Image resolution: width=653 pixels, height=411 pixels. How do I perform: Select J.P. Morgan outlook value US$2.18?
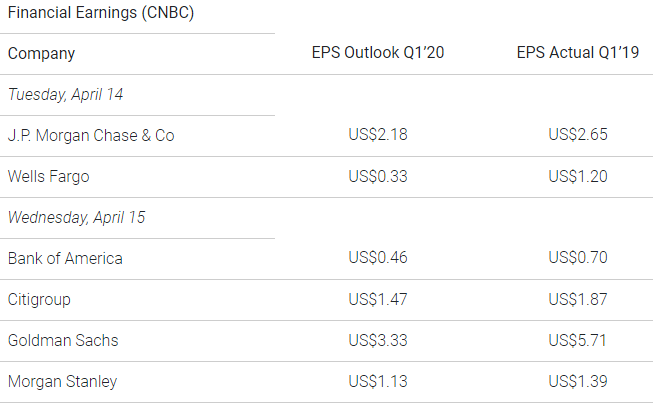tap(378, 135)
